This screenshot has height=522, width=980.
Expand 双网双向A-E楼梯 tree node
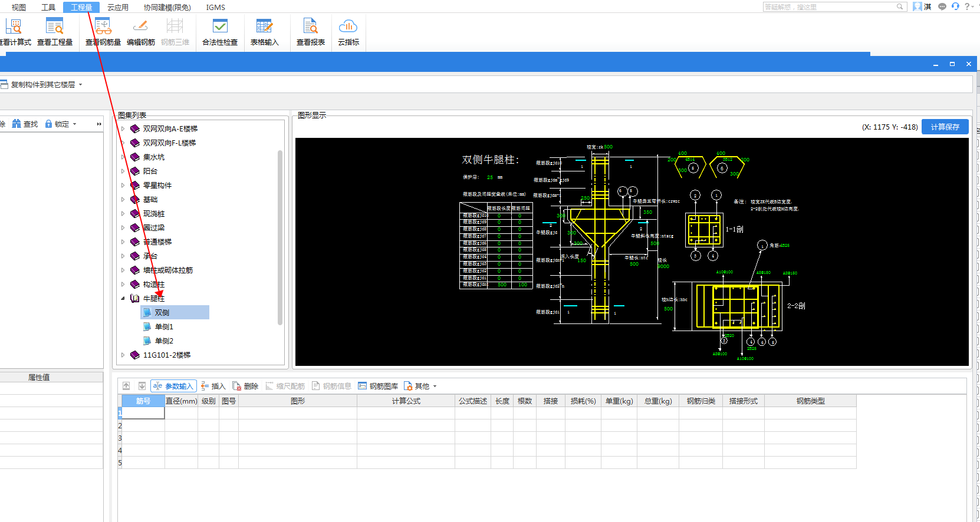coord(123,128)
